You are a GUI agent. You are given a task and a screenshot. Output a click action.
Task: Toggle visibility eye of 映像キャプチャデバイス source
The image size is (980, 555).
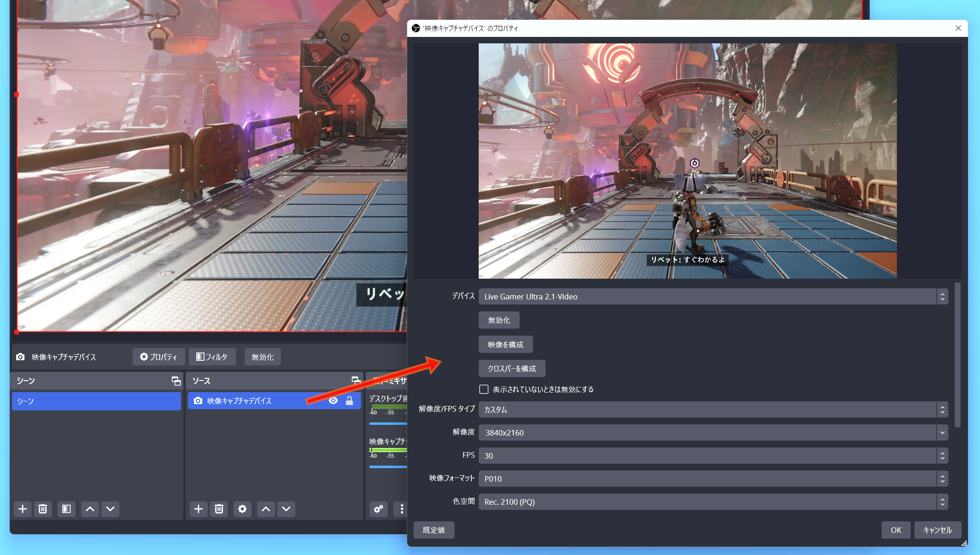pos(333,400)
